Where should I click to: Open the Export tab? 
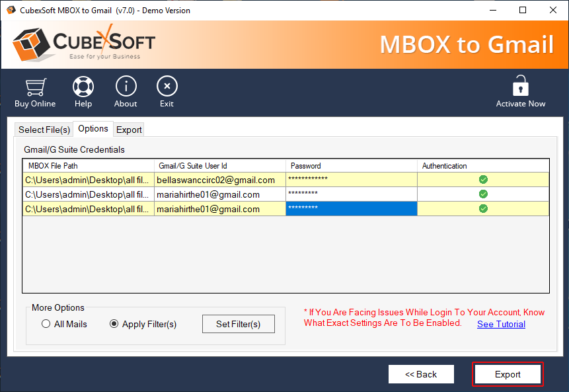click(x=129, y=130)
